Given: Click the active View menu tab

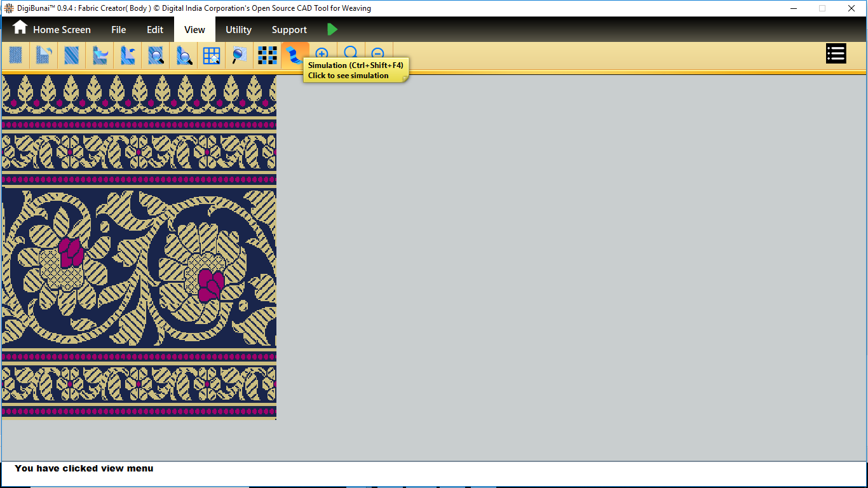Looking at the screenshot, I should 194,30.
